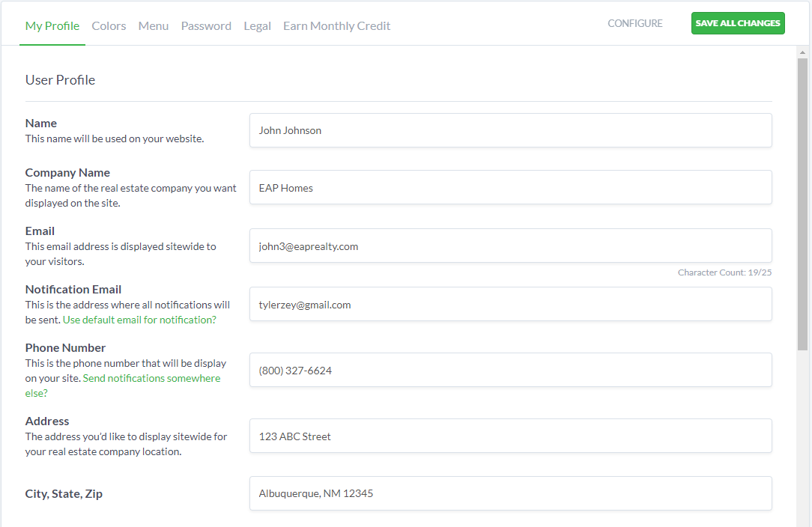The width and height of the screenshot is (812, 527).
Task: Open the Password tab
Action: [206, 25]
